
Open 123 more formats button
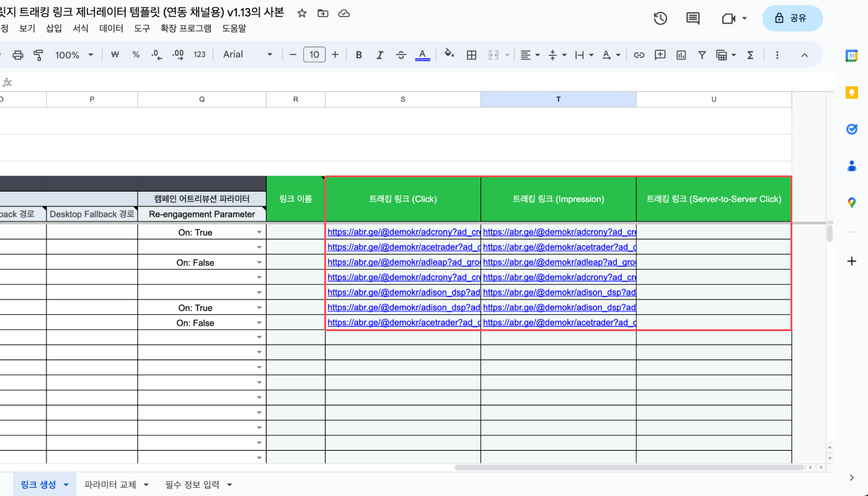(200, 55)
